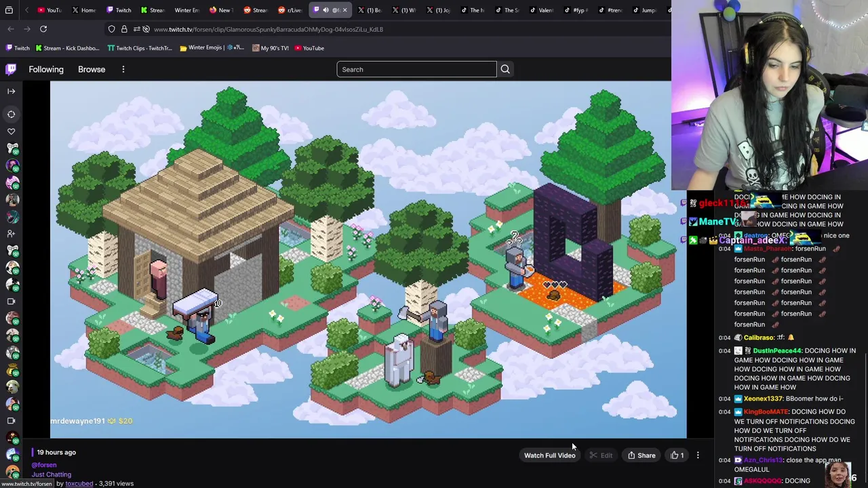Click the circular sync icon in the sidebar
The image size is (868, 488).
[x=11, y=115]
